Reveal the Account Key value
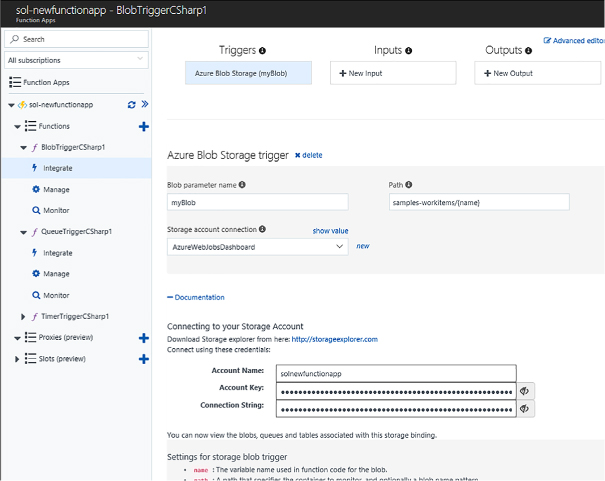605x481 pixels. click(x=525, y=391)
